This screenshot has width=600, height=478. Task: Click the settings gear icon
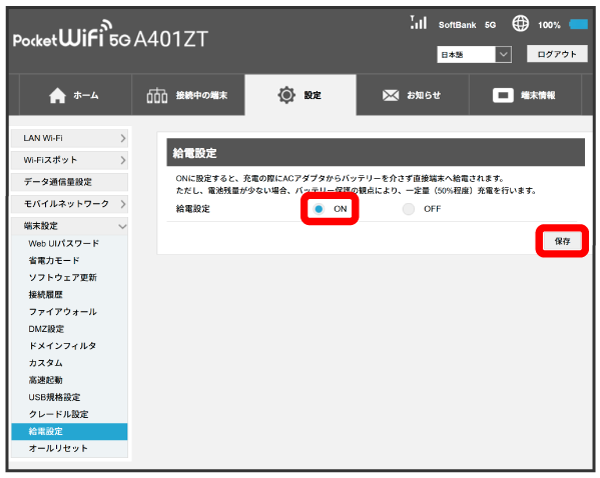286,96
